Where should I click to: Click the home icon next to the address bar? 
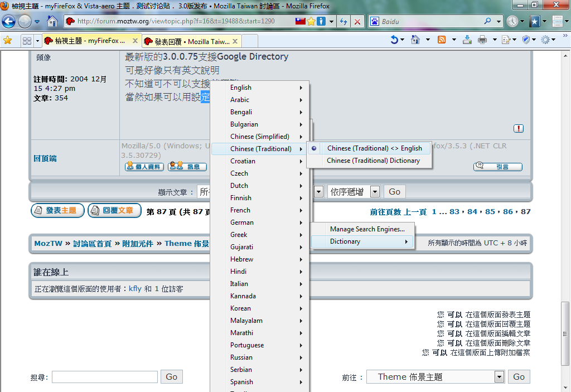(x=52, y=22)
